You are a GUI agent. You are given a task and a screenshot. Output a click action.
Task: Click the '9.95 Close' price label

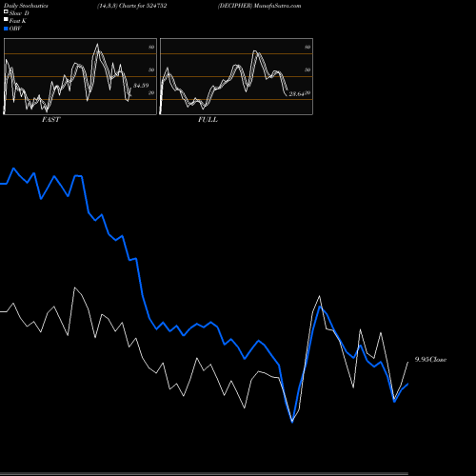tap(430, 360)
